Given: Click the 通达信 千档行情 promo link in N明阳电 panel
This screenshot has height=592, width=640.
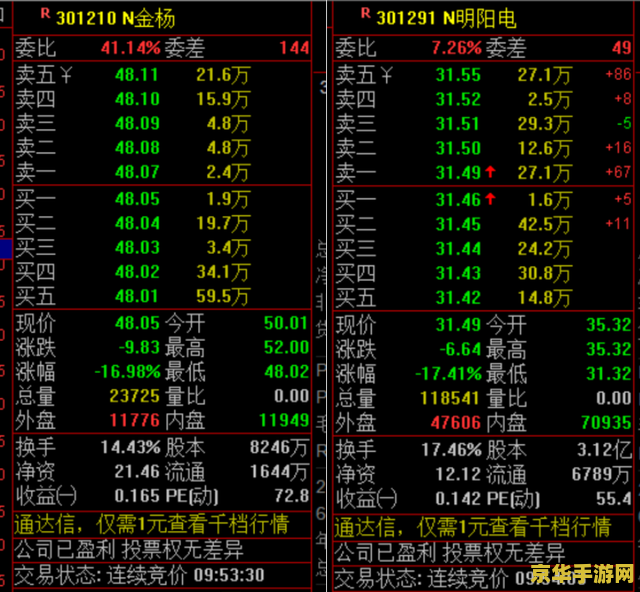Looking at the screenshot, I should point(473,527).
